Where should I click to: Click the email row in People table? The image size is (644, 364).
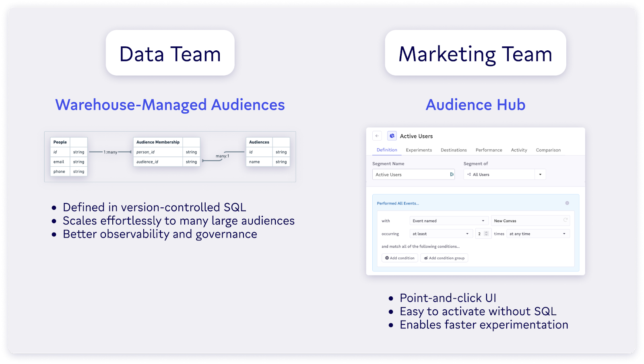[69, 162]
